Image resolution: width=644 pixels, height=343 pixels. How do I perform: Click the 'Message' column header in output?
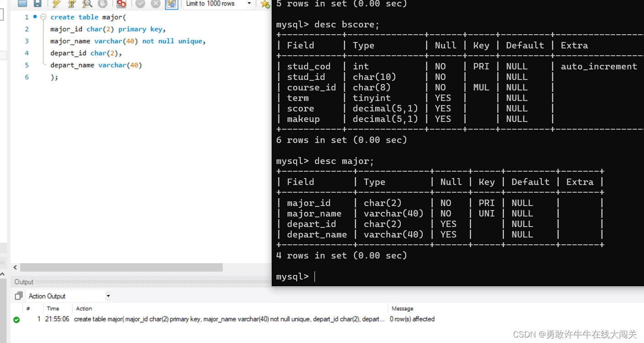pos(403,309)
